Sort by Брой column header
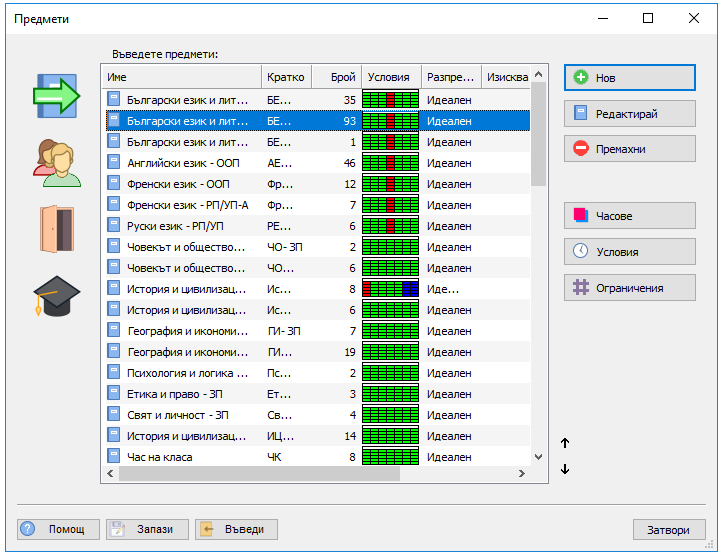 (336, 77)
